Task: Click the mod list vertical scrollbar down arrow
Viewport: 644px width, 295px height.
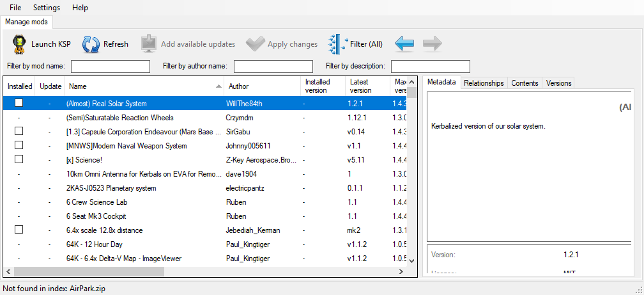Action: point(412,261)
